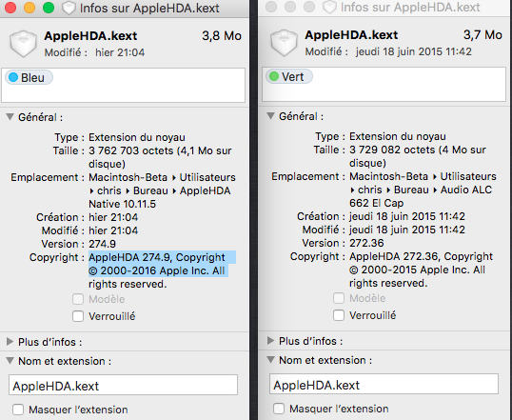The width and height of the screenshot is (512, 420).
Task: Select the Bleu tag in left window
Action: [x=29, y=78]
